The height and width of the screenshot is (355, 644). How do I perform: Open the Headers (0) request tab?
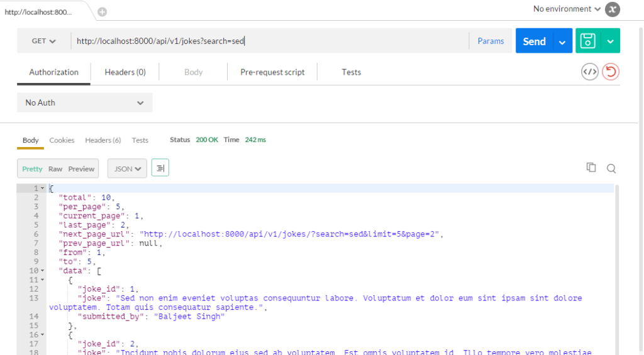(x=125, y=72)
